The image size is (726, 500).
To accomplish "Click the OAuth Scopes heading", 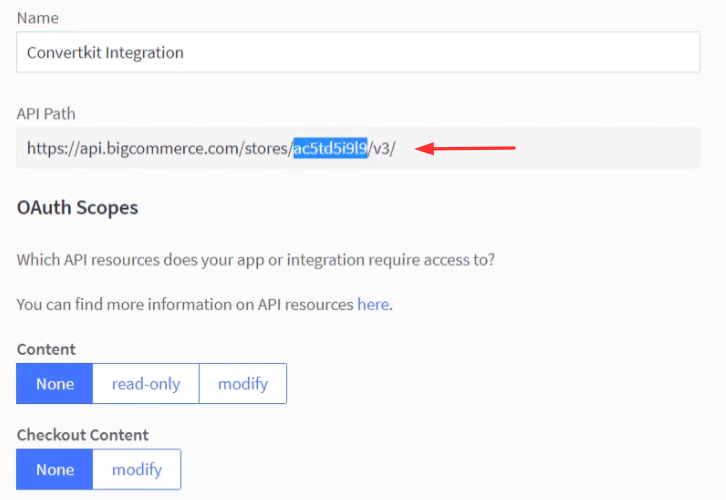I will click(x=77, y=208).
